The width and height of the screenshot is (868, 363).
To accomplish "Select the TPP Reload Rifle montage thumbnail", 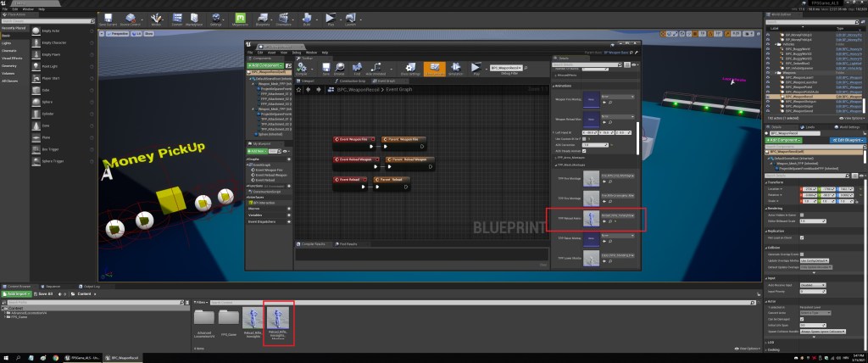I will click(589, 218).
